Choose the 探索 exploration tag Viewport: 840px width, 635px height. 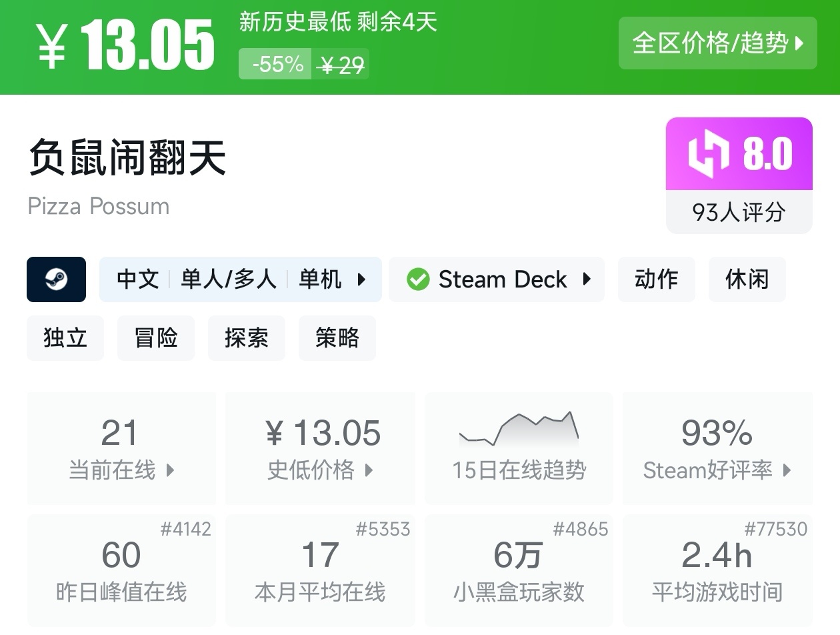[x=247, y=338]
